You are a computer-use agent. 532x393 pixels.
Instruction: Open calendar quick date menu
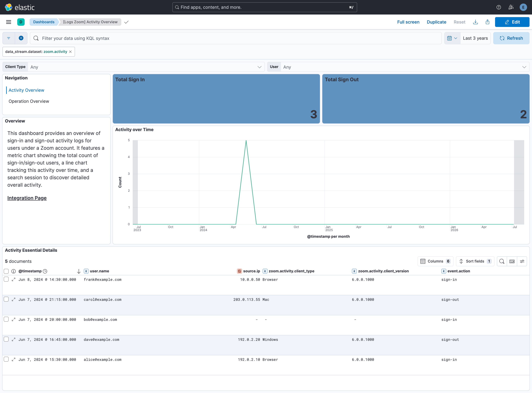pos(452,38)
